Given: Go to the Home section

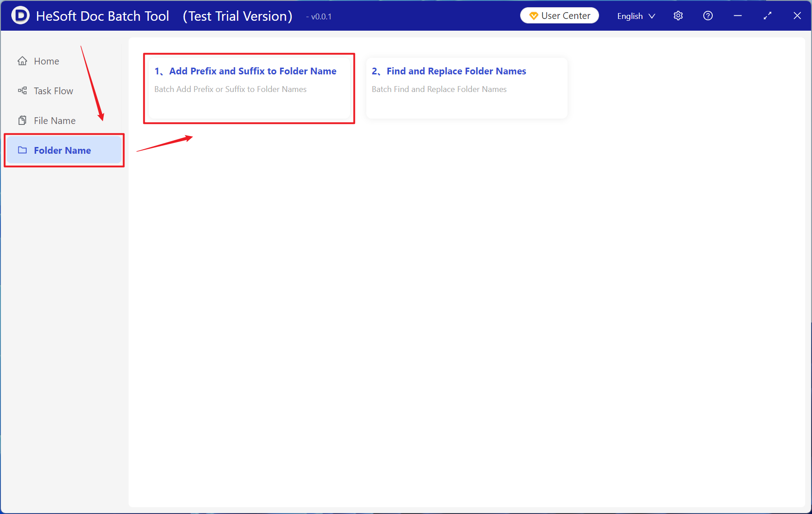Looking at the screenshot, I should click(x=64, y=61).
